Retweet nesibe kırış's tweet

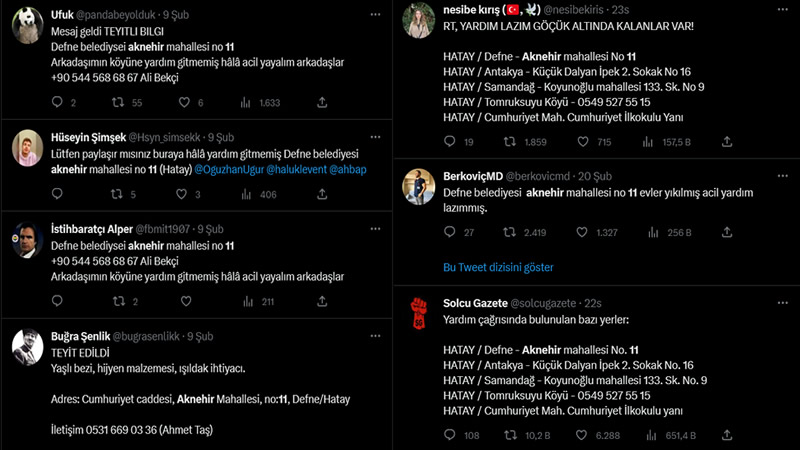pos(511,142)
